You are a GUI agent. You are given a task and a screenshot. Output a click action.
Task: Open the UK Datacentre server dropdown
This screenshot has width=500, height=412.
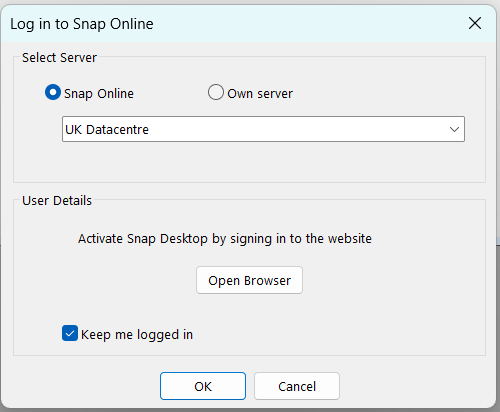pos(263,129)
